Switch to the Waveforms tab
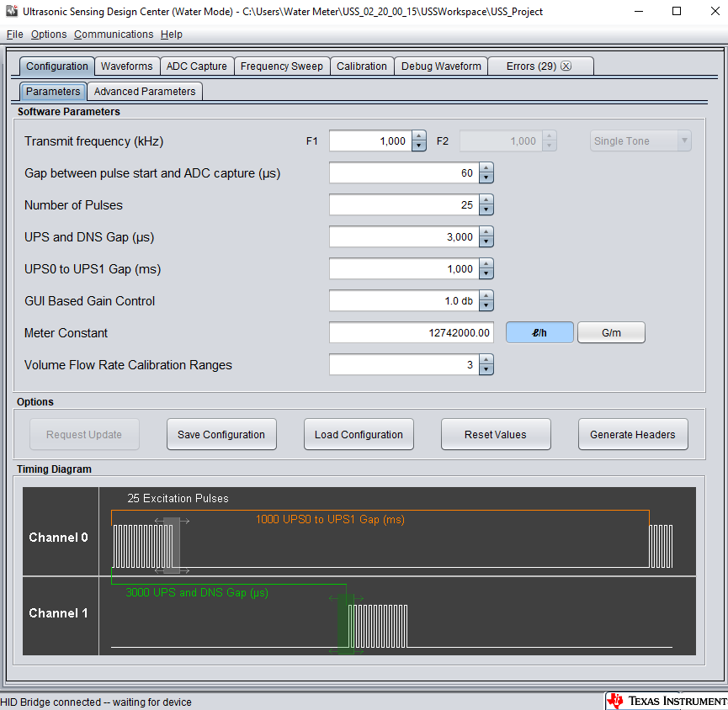 pyautogui.click(x=127, y=66)
